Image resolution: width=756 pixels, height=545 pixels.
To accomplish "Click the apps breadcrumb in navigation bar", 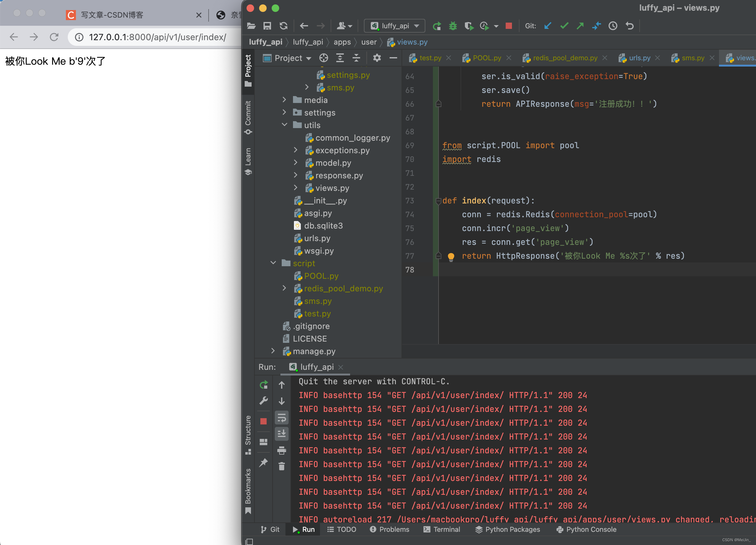I will 342,42.
